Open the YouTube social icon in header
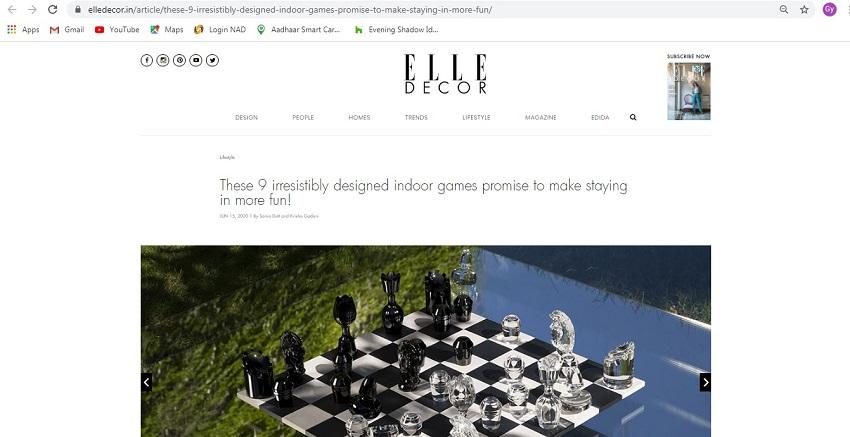850x437 pixels. [x=196, y=60]
